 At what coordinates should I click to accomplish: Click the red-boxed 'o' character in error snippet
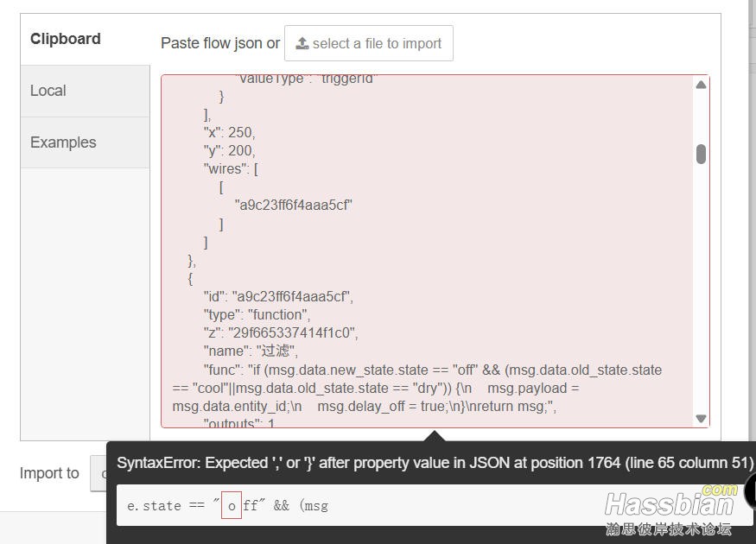231,506
